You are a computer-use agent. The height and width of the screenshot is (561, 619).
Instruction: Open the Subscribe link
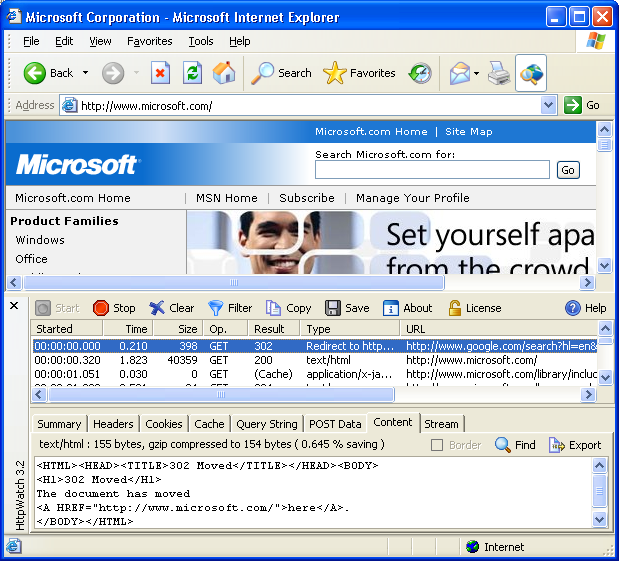[307, 198]
